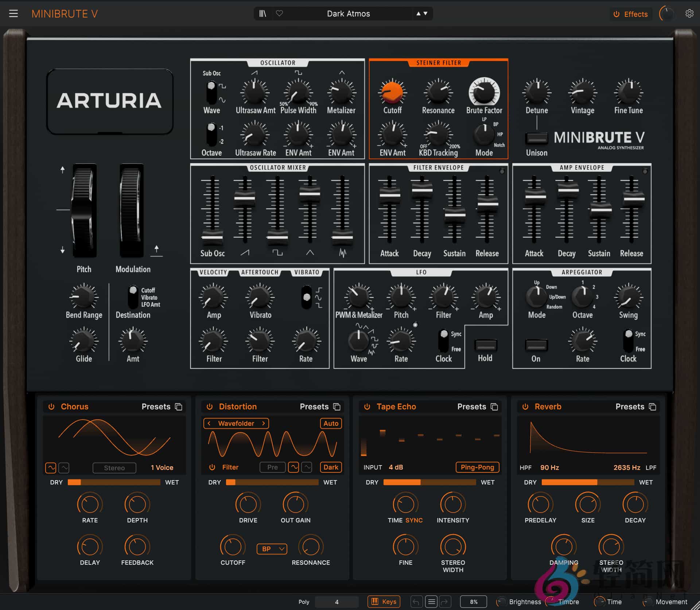Viewport: 700px width, 610px height.
Task: Open the Dark Atmos preset name field
Action: point(348,13)
